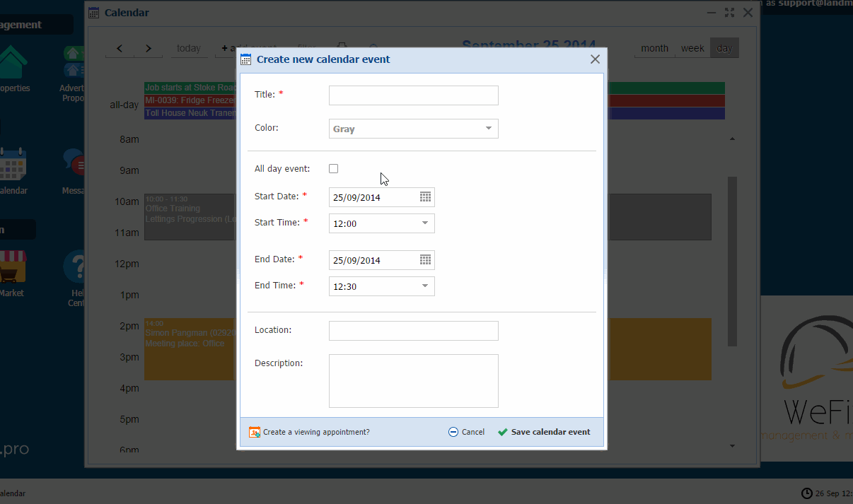Click the clock icon in status bar
Viewport: 853px width, 504px height.
[x=807, y=493]
